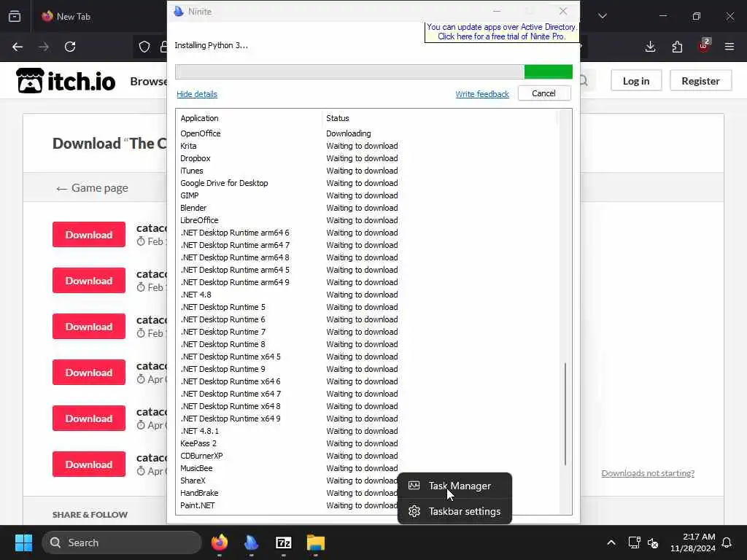Image resolution: width=747 pixels, height=560 pixels.
Task: Click the Ninite Pro free trial banner
Action: tap(502, 31)
